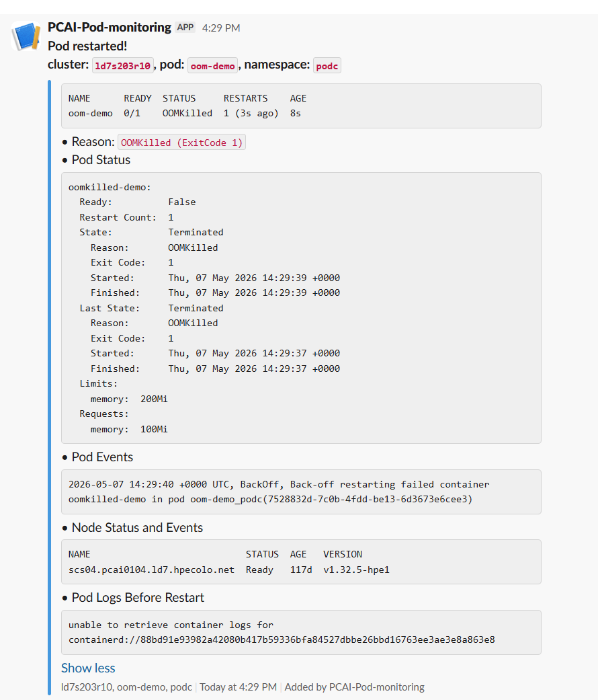Select the 'Pod Logs Before Restart' bullet label
The width and height of the screenshot is (598, 700).
(x=138, y=597)
